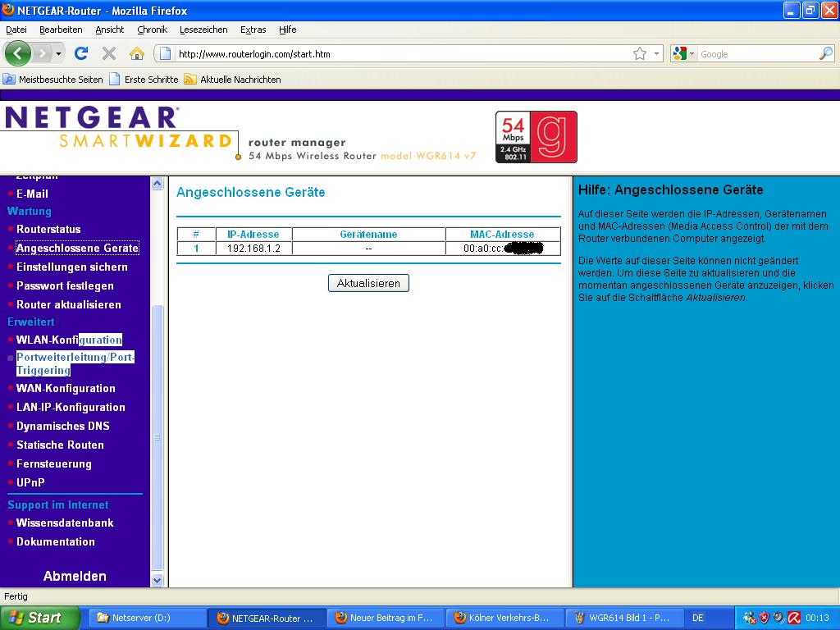Click the DE language indicator

point(698,618)
